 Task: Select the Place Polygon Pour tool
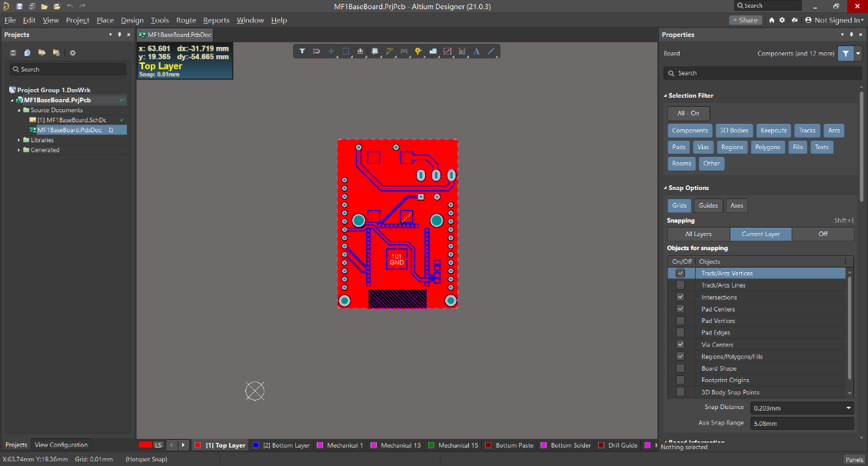pos(433,52)
